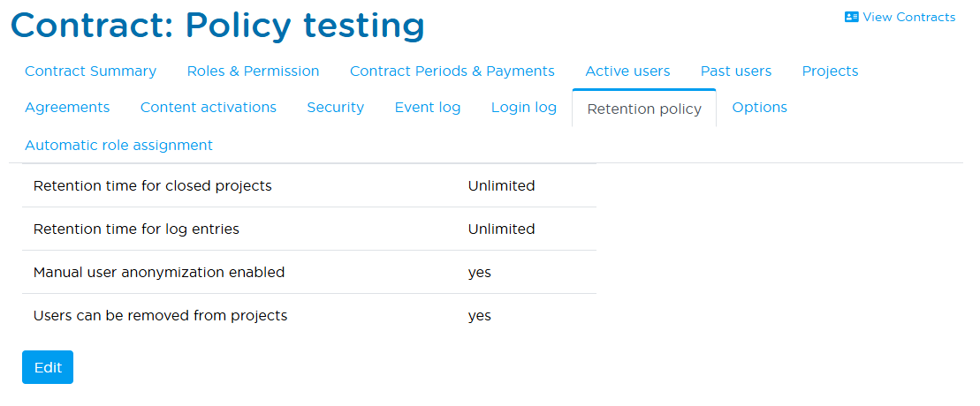
Task: Open the View Contracts link
Action: [x=908, y=17]
